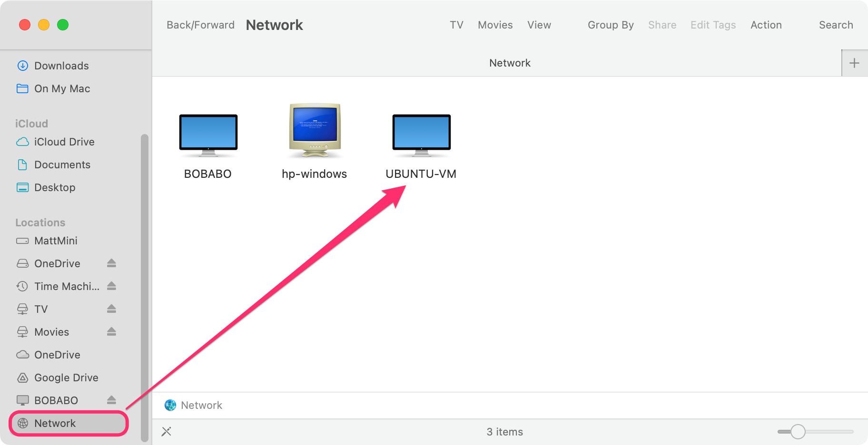Eject the BOBABO server in sidebar
The height and width of the screenshot is (445, 868).
coord(111,400)
